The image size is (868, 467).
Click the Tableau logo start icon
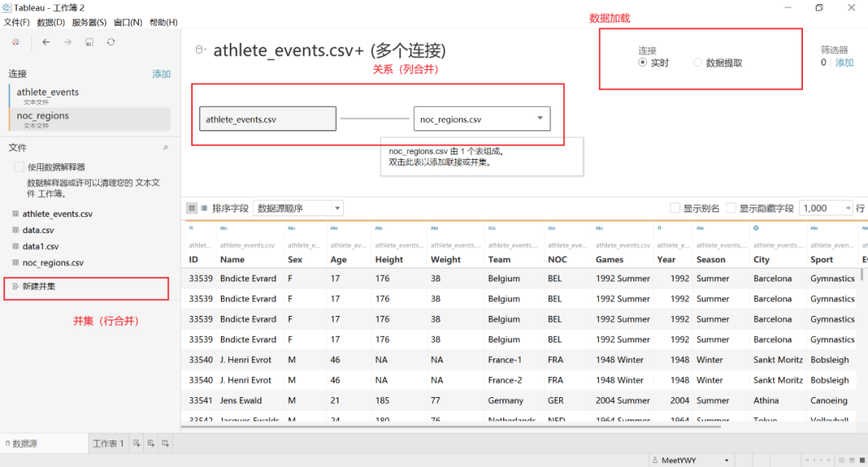point(14,40)
